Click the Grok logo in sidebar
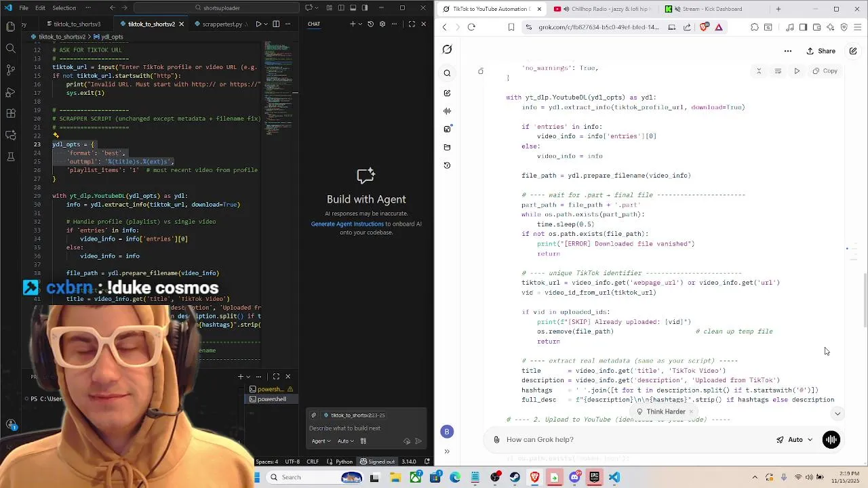 tap(447, 49)
